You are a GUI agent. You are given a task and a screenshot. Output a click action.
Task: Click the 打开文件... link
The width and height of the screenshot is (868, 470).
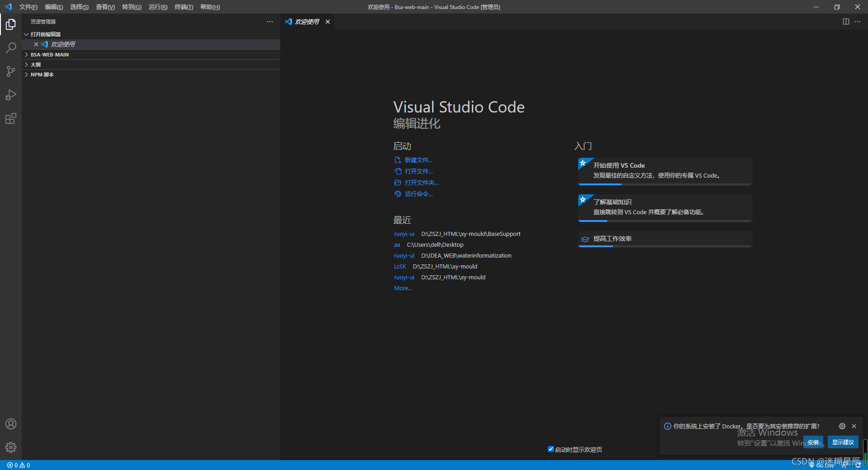coord(419,171)
